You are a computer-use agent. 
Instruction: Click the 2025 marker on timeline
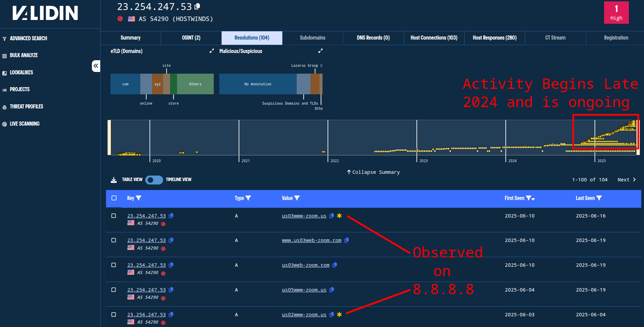tap(601, 161)
